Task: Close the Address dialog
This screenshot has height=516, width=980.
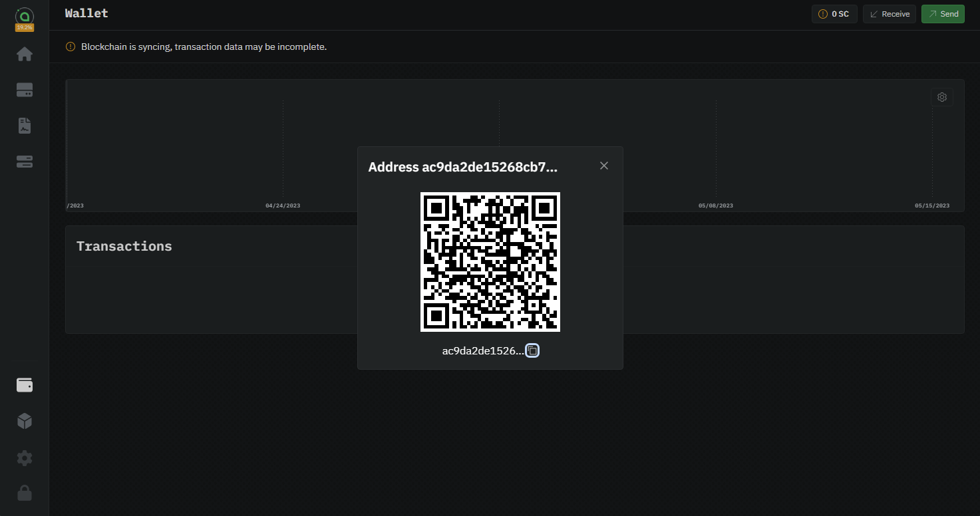Action: [x=604, y=166]
